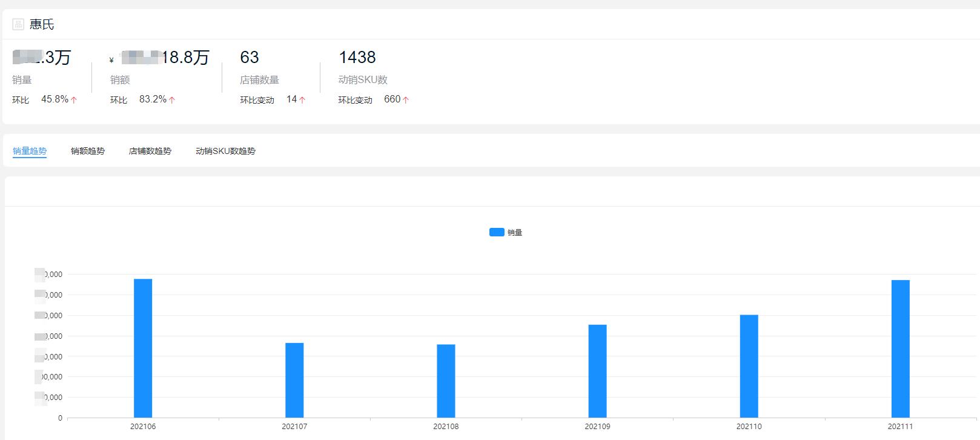
Task: Click the red up arrow next to 45.8%
Action: [74, 100]
